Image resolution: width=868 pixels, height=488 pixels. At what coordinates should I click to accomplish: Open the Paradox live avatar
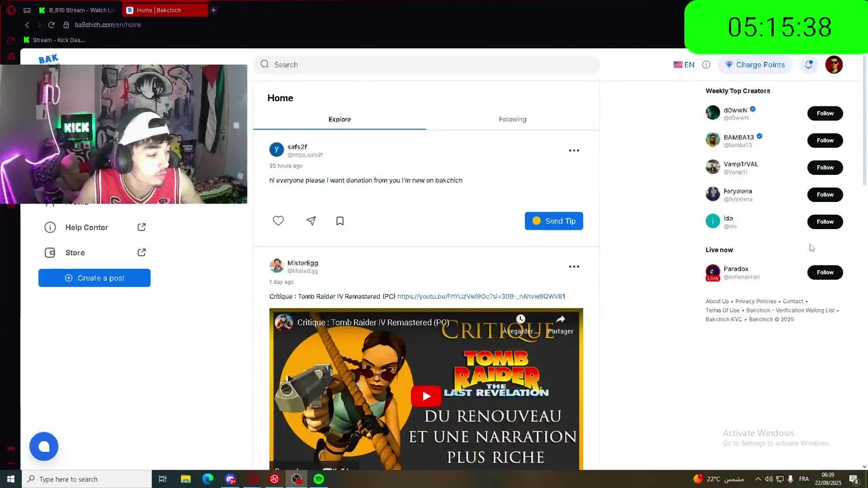tap(713, 272)
